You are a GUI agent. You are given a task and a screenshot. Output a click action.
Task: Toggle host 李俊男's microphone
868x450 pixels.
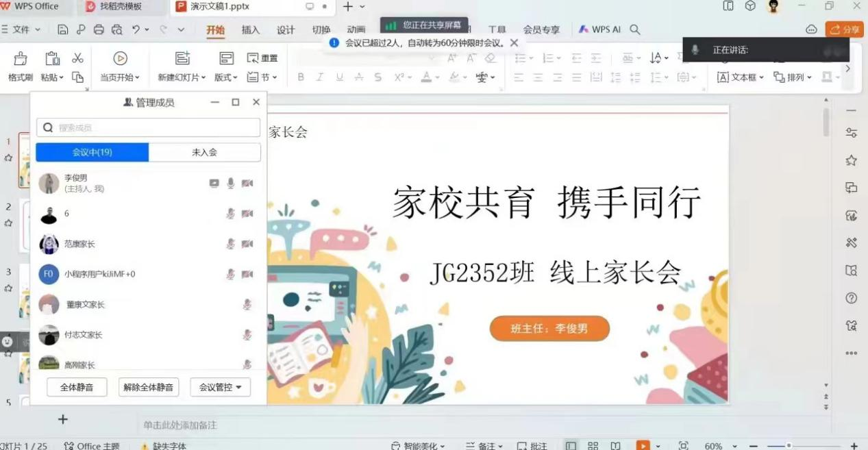click(x=231, y=183)
